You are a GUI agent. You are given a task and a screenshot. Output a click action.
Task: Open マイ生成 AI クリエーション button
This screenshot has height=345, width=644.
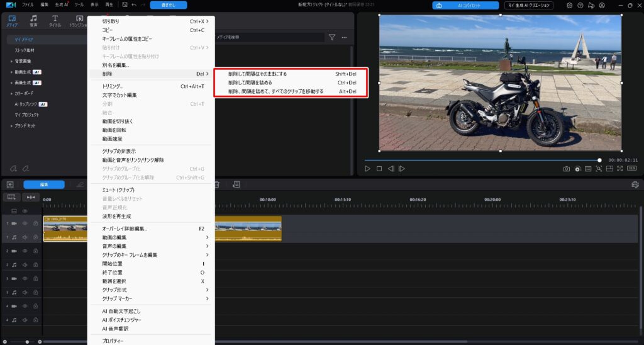(x=528, y=5)
